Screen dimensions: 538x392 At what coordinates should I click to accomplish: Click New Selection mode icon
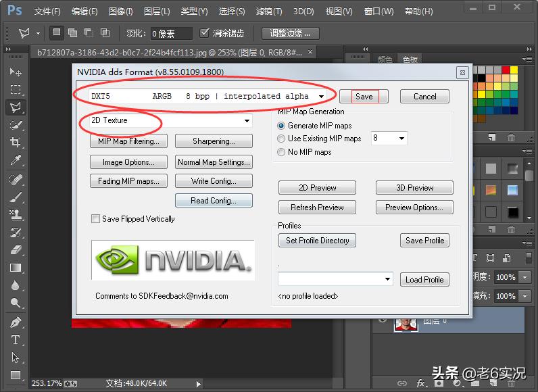tap(57, 32)
